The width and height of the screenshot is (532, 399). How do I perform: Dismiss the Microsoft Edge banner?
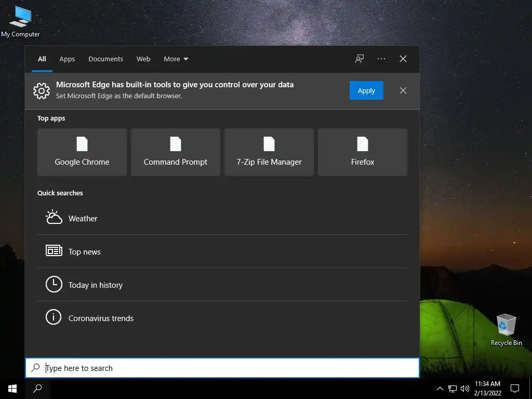(x=403, y=90)
